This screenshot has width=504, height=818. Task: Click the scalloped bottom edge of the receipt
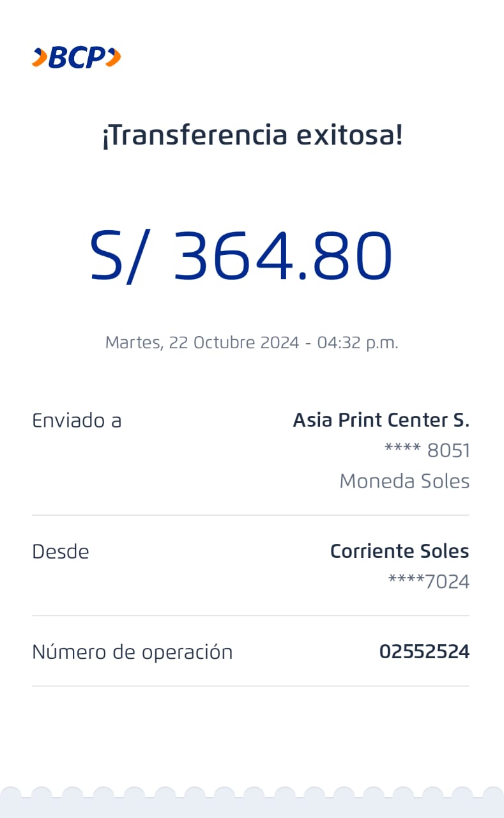click(252, 798)
